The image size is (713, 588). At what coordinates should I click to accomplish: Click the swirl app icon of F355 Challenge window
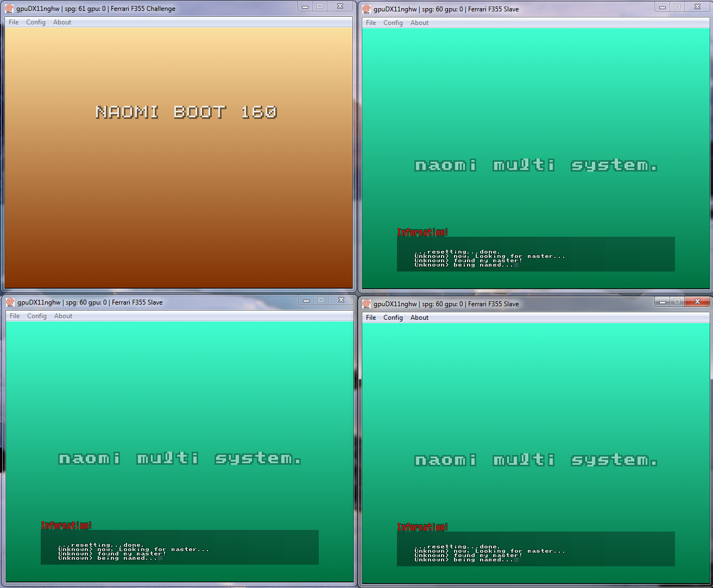(9, 9)
